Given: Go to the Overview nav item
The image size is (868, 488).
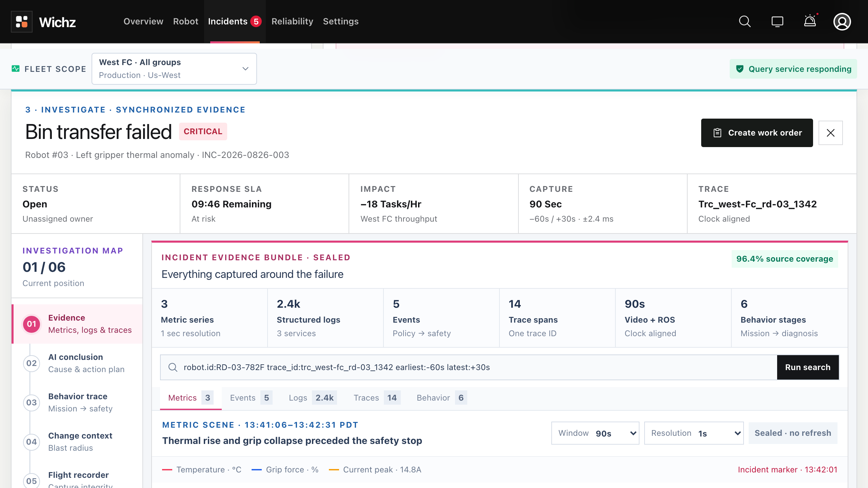Looking at the screenshot, I should [143, 21].
